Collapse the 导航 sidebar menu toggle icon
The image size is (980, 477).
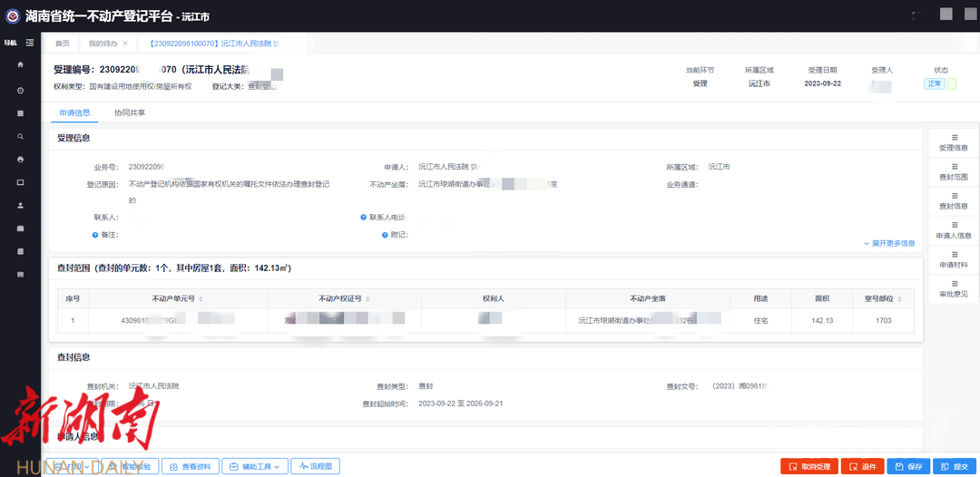30,43
